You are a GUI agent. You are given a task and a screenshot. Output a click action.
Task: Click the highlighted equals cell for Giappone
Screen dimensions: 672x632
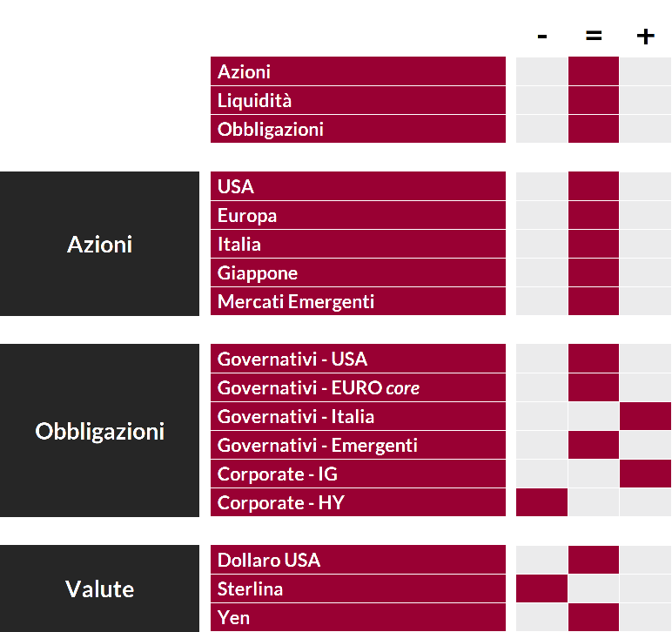[x=594, y=272]
